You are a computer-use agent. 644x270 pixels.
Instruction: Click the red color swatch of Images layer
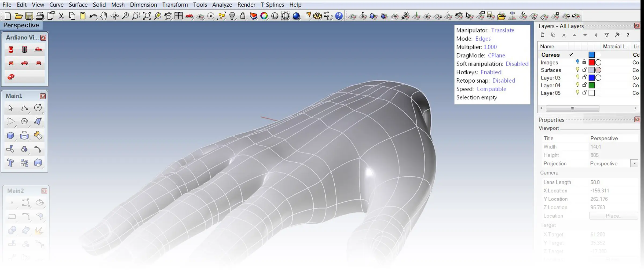pyautogui.click(x=591, y=62)
